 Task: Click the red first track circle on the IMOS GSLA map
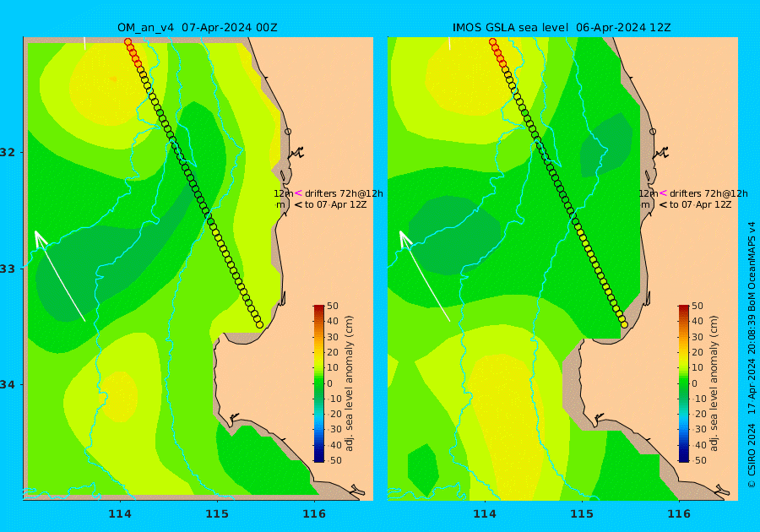[x=493, y=42]
